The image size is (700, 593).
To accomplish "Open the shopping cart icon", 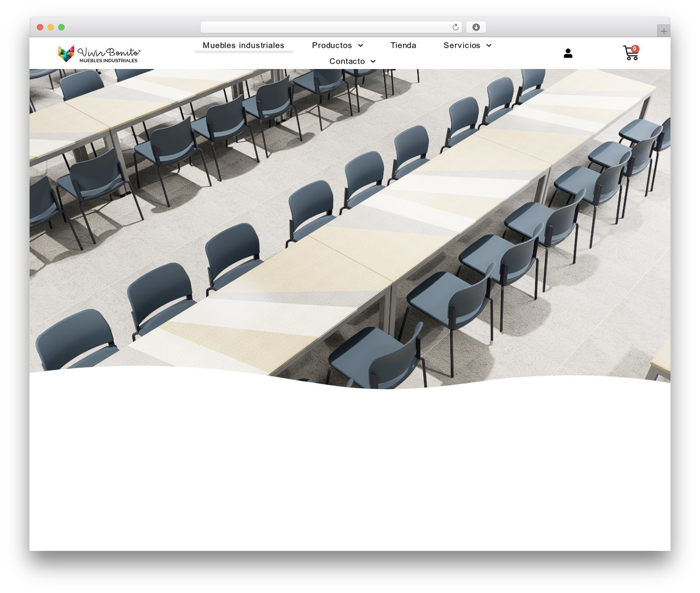I will click(x=631, y=53).
